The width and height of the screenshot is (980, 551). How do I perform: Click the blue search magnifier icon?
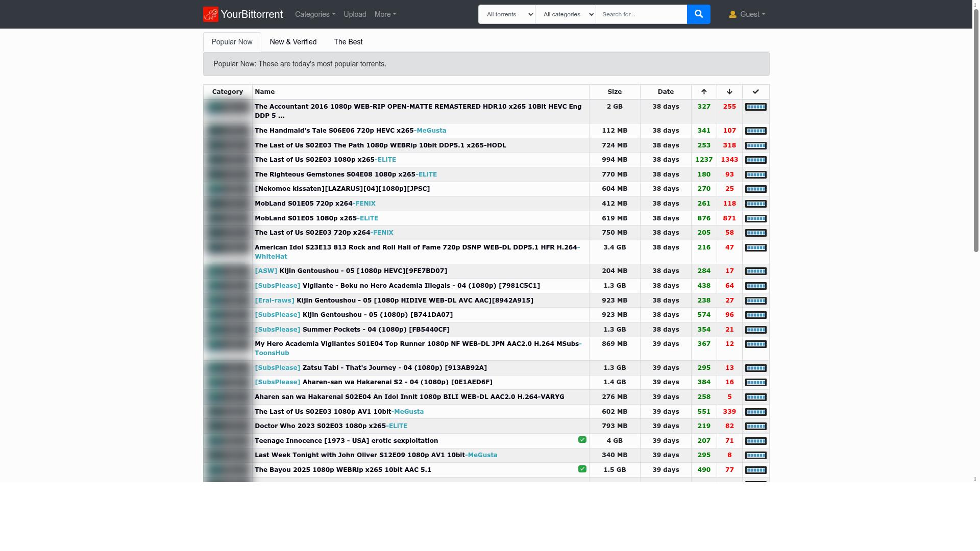pyautogui.click(x=698, y=14)
